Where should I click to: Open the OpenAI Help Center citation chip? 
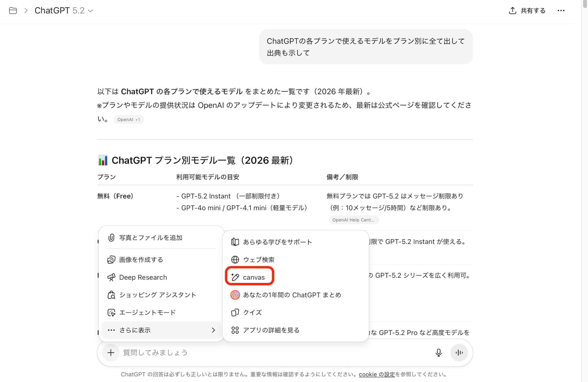[x=353, y=220]
